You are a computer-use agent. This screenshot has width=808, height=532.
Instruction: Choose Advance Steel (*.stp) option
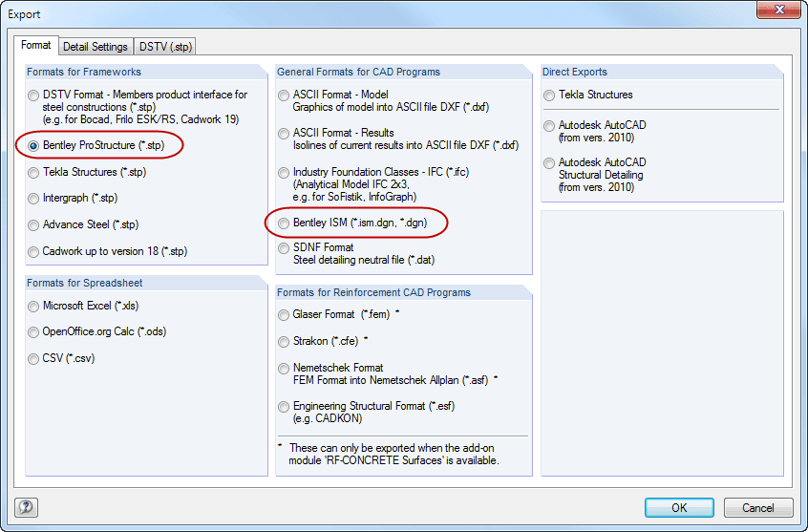[x=33, y=225]
